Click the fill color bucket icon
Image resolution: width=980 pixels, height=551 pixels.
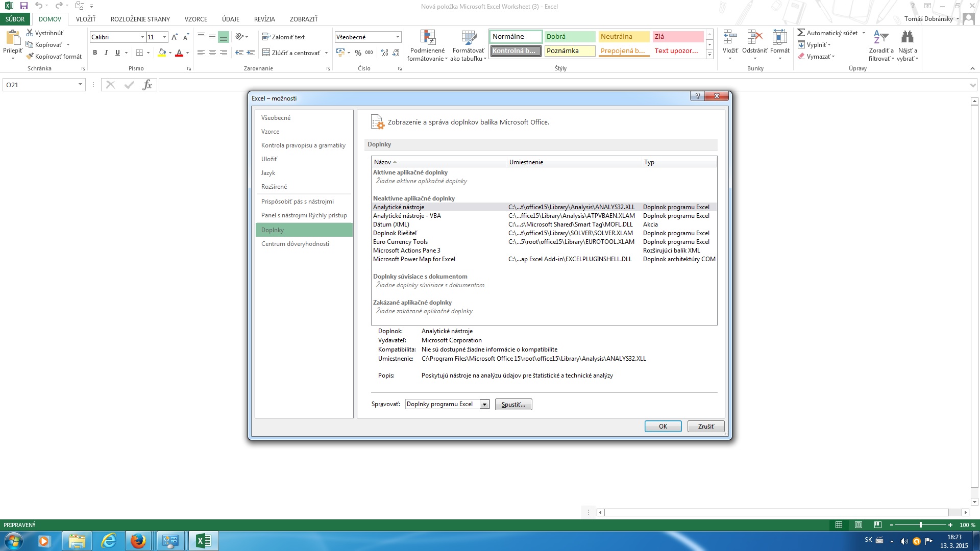coord(162,53)
